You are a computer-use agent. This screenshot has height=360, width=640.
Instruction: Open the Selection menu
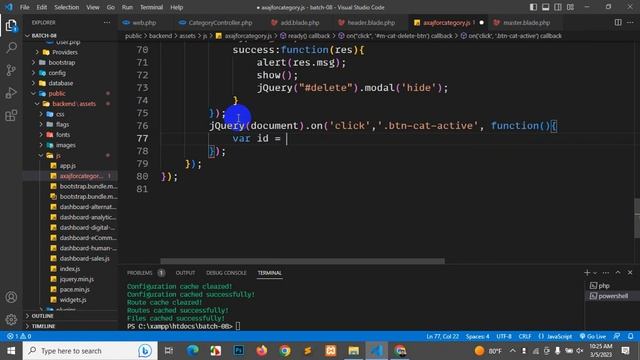[x=67, y=7]
